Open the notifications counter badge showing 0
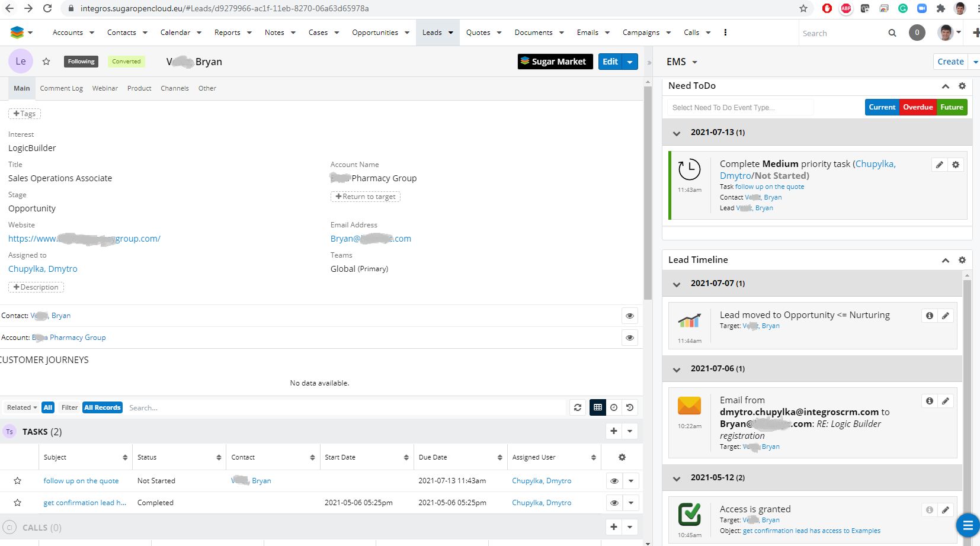The height and width of the screenshot is (546, 980). [x=917, y=33]
